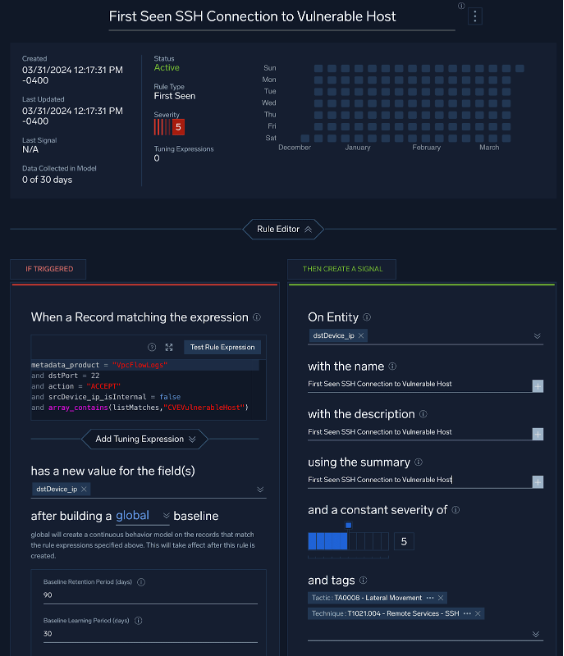Open the global baseline type dropdown
The image size is (564, 656).
tap(142, 515)
